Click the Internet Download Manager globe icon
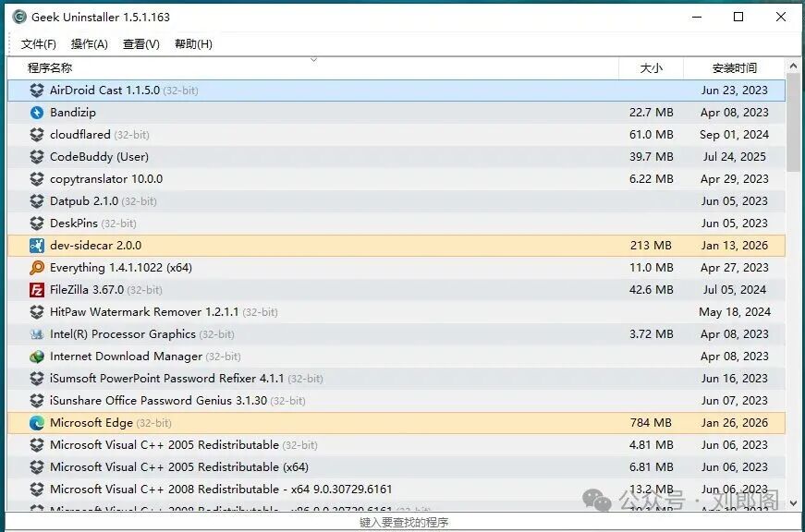 [37, 356]
